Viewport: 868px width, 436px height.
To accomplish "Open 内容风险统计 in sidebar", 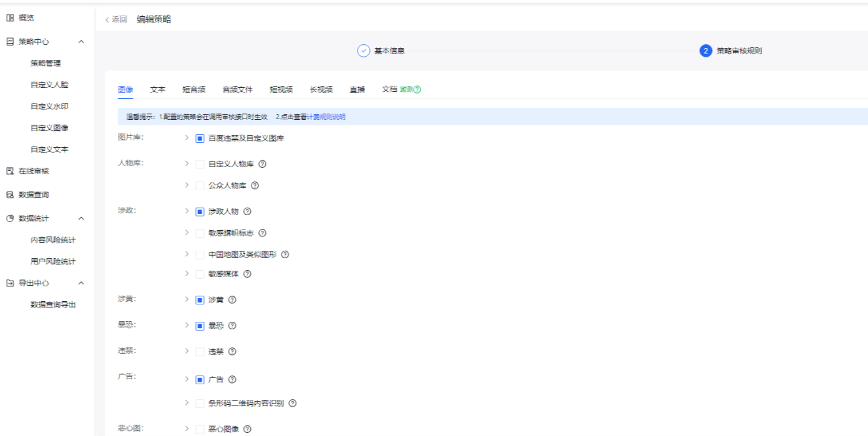I will (x=53, y=240).
